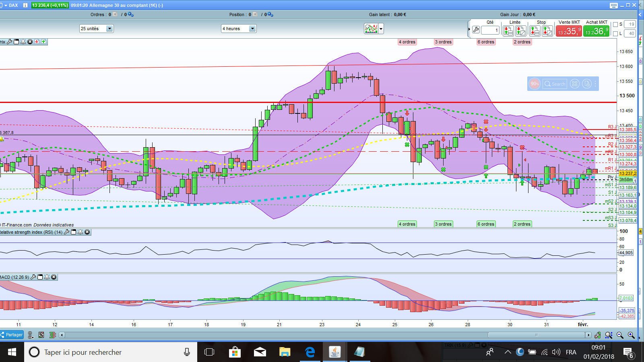Toggle the L checkbox
644x362 pixels.
[615, 34]
